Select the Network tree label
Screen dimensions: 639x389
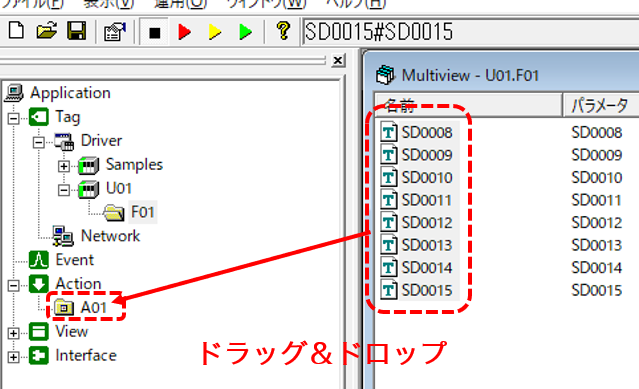[110, 236]
